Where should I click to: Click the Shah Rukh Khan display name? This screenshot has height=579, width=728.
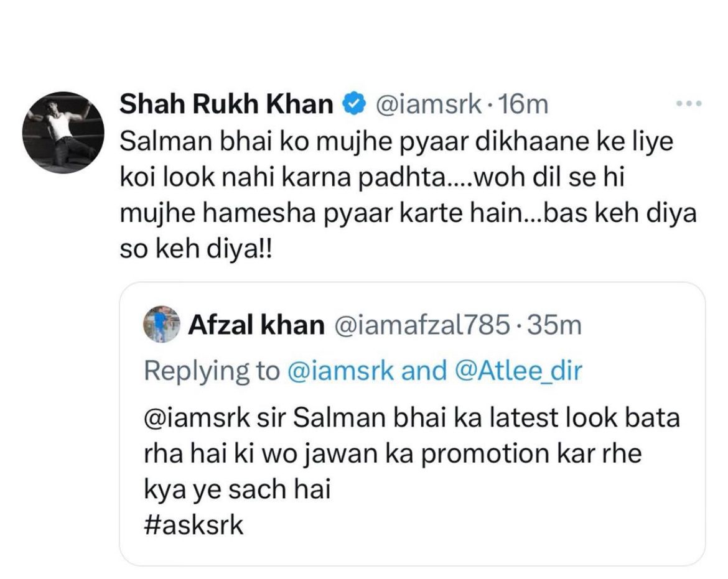tap(226, 104)
